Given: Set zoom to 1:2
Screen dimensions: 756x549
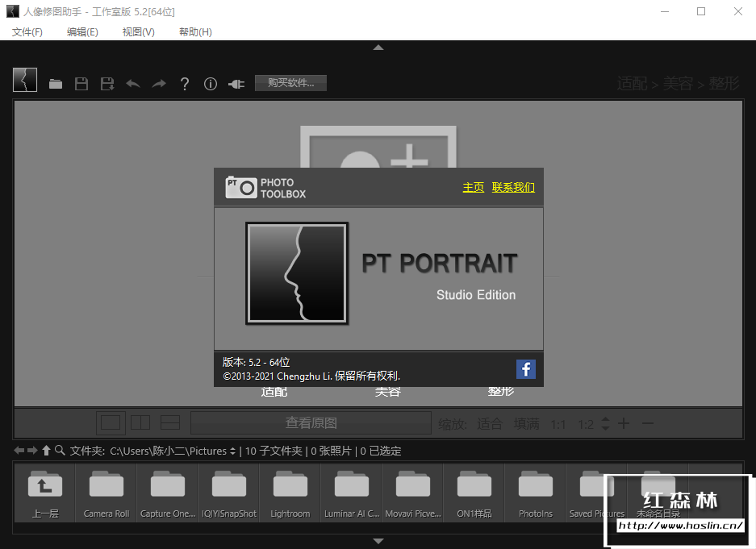Looking at the screenshot, I should 586,424.
